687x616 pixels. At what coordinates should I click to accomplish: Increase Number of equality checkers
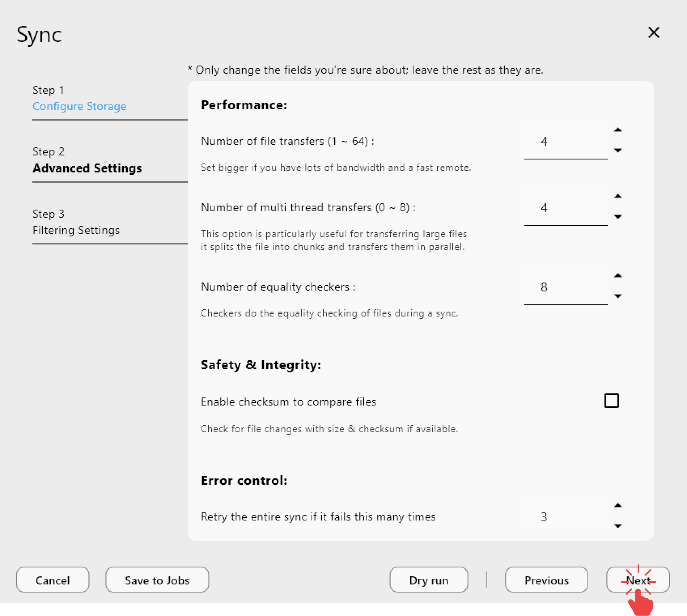point(618,275)
